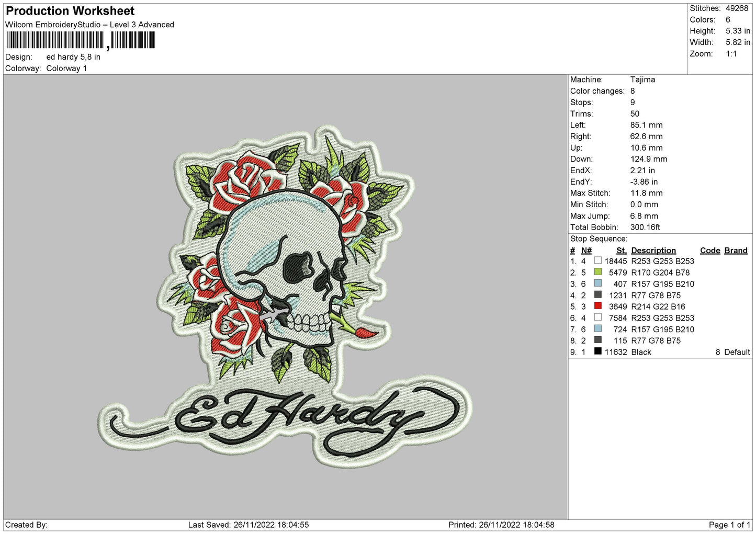
Task: Click the Min Stitch value '0.0 mm'
Action: pyautogui.click(x=645, y=204)
